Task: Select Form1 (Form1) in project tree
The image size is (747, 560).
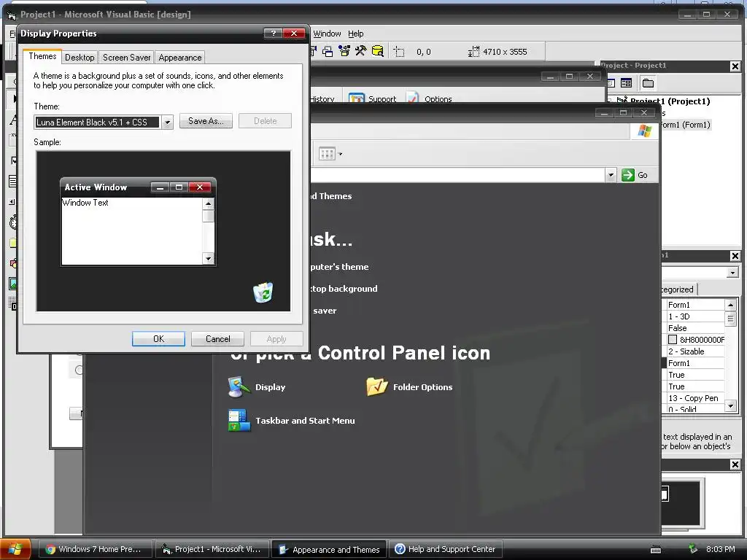Action: (x=686, y=125)
